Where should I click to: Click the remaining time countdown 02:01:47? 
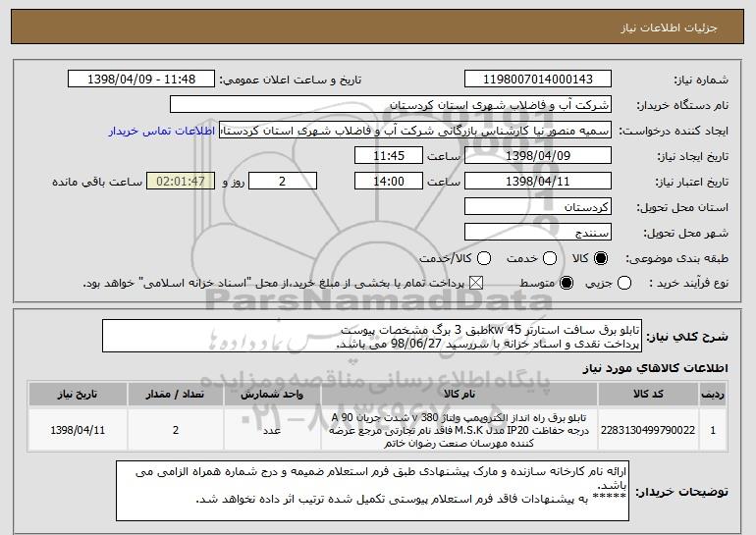click(x=181, y=182)
